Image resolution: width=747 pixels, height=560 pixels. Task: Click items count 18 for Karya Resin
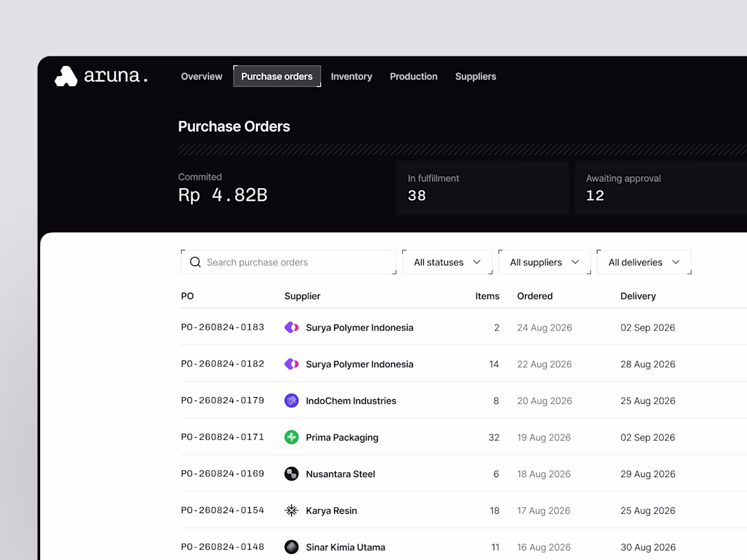(494, 510)
